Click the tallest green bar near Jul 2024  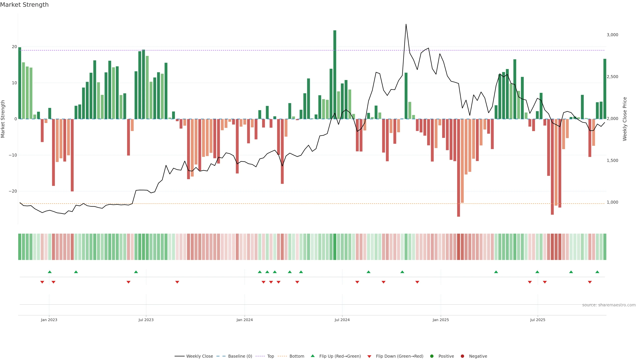335,75
